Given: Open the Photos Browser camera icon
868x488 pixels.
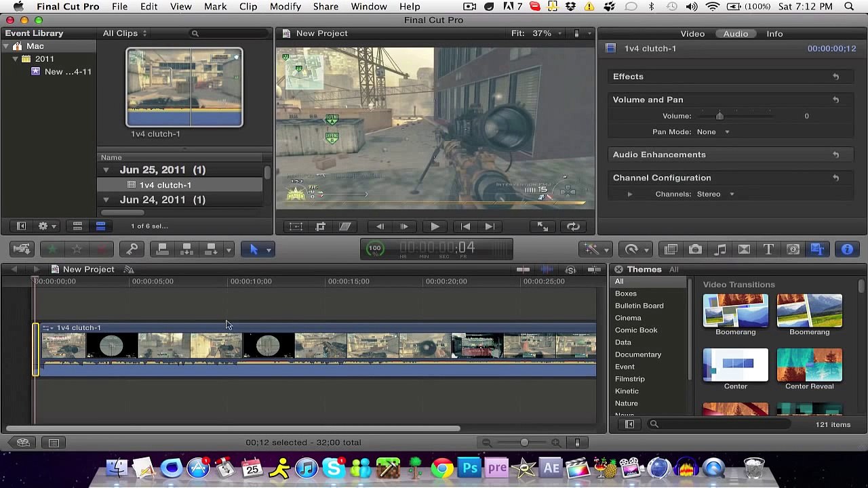Looking at the screenshot, I should (x=695, y=249).
